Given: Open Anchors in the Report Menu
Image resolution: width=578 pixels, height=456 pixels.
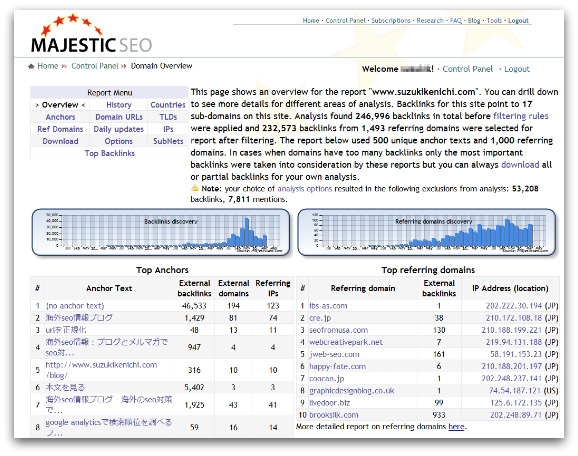Looking at the screenshot, I should (60, 117).
